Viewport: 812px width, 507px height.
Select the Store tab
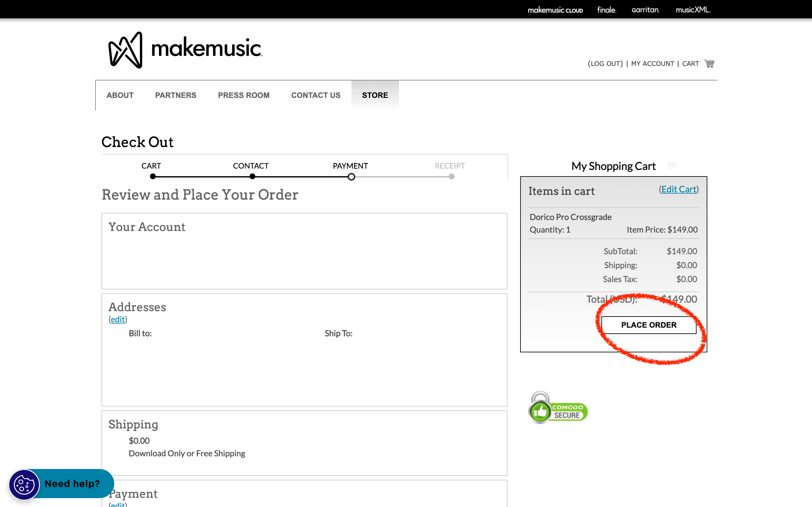click(x=375, y=95)
